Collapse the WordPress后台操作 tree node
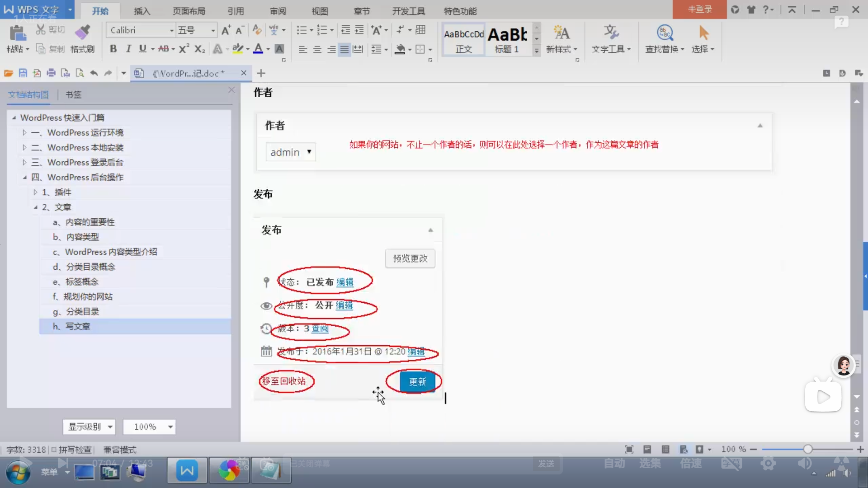The width and height of the screenshot is (868, 488). coord(25,177)
